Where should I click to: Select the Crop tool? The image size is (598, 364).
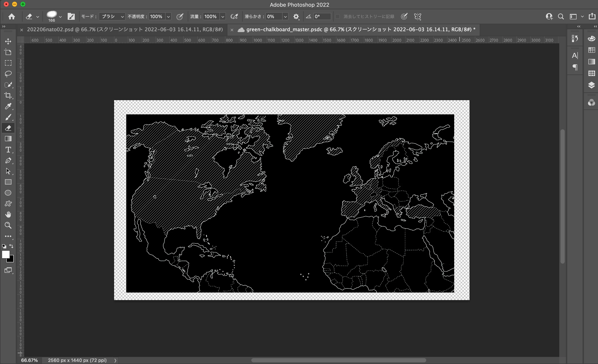tap(8, 95)
